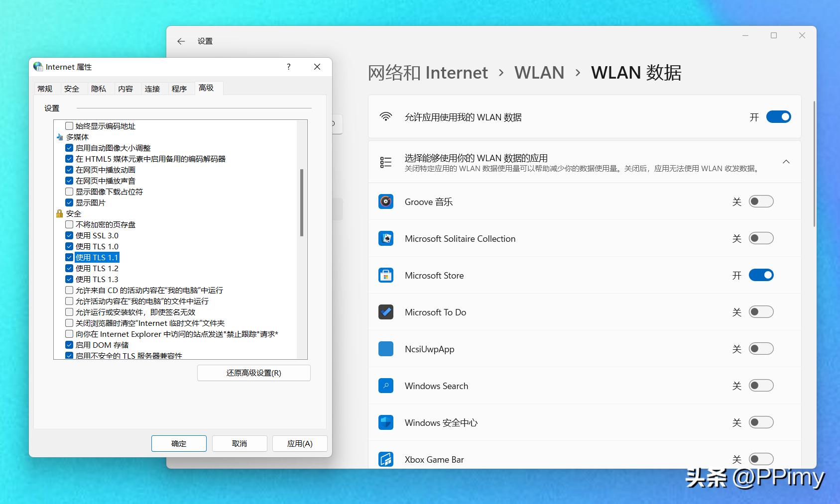The image size is (840, 504).
Task: Check 允许活动内容在“我的电脑”的文件中运行 checkbox
Action: (x=69, y=301)
